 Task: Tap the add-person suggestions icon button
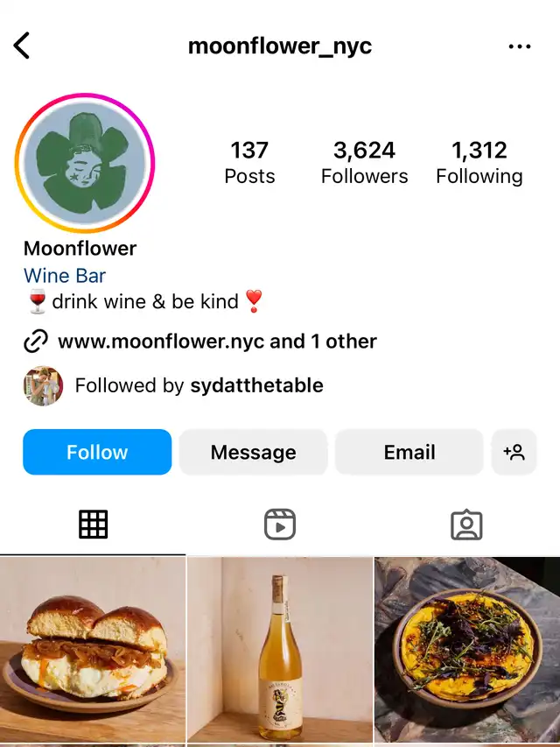tap(514, 452)
